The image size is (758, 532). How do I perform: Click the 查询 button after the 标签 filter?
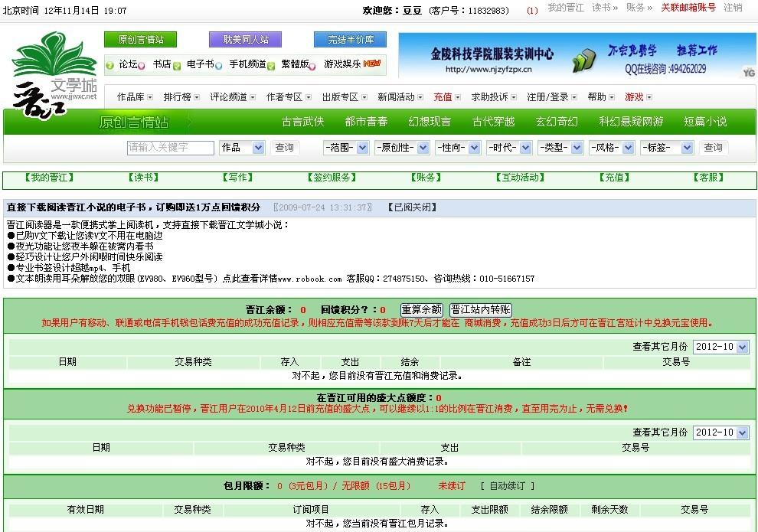tap(713, 148)
